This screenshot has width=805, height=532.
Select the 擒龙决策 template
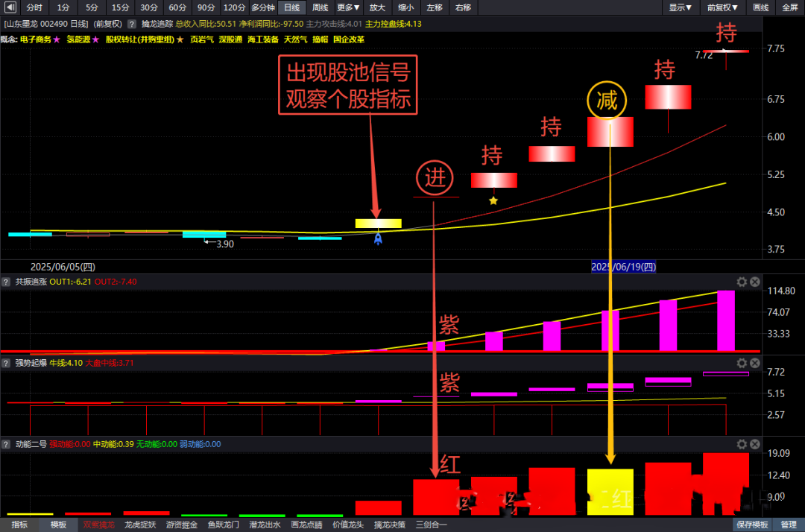[x=390, y=525]
